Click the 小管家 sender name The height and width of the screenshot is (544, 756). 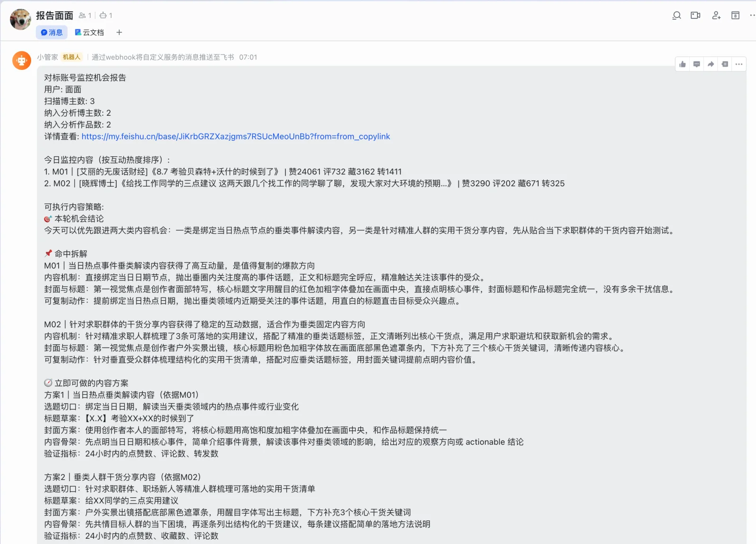[47, 57]
